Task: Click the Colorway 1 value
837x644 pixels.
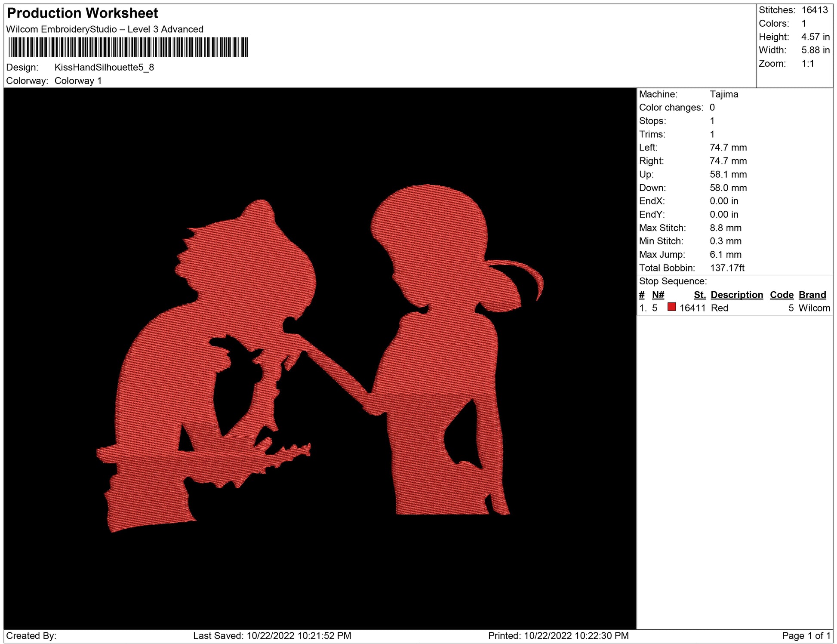Action: pyautogui.click(x=78, y=81)
